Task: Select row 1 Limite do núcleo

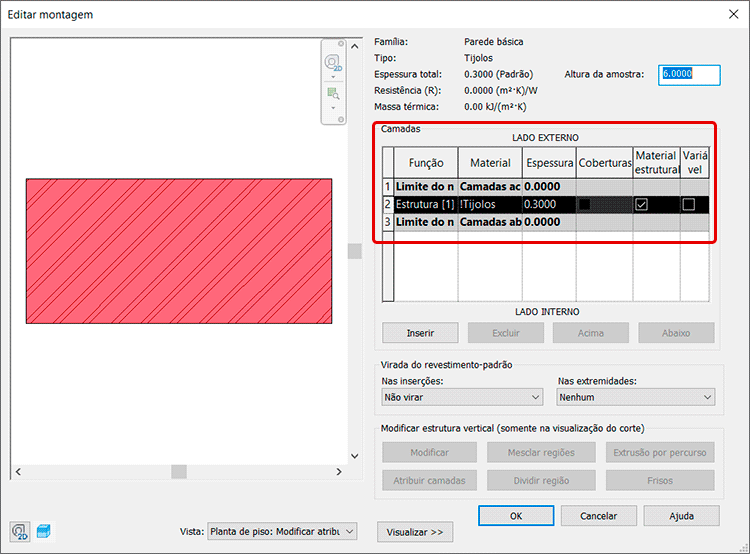Action: tap(546, 187)
